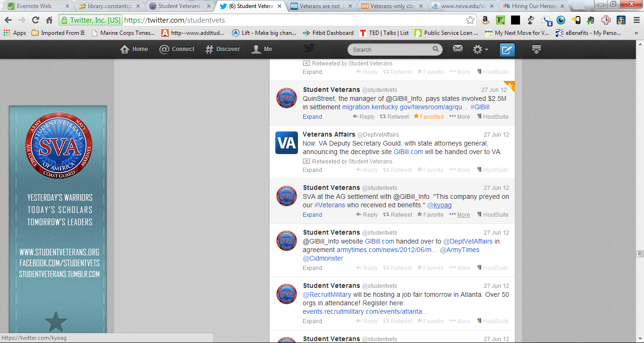
Task: Click the Twitter bird logo
Action: point(309,49)
